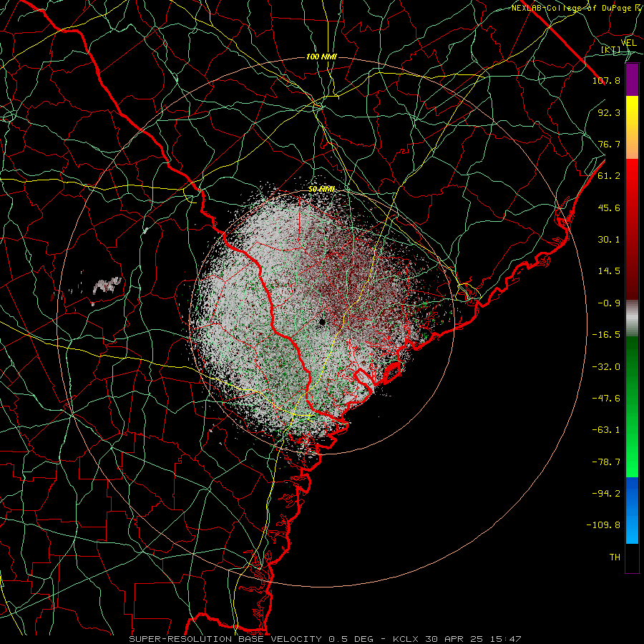Screen dimensions: 644x644
Task: Click the black KCLX radar site dot
Action: [322, 321]
